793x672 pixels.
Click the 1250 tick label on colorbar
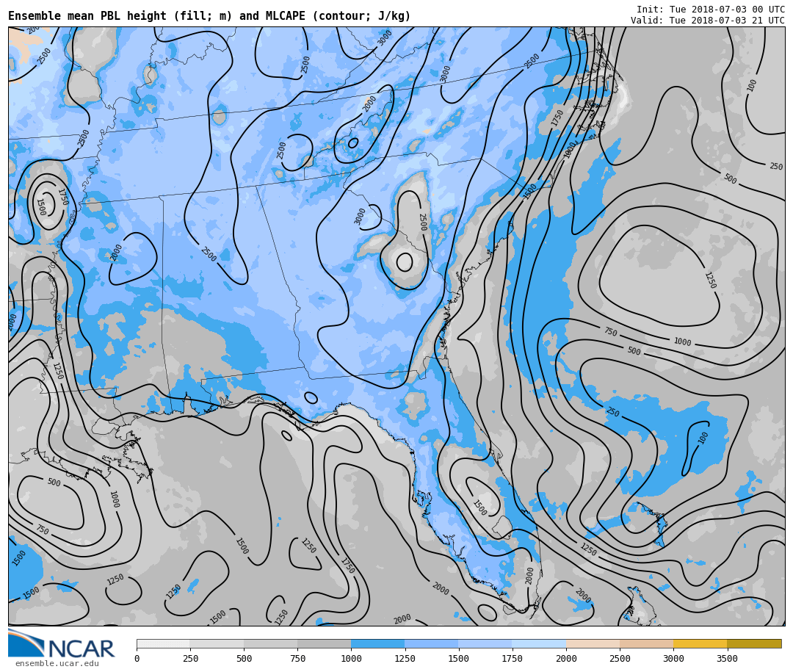pos(405,659)
